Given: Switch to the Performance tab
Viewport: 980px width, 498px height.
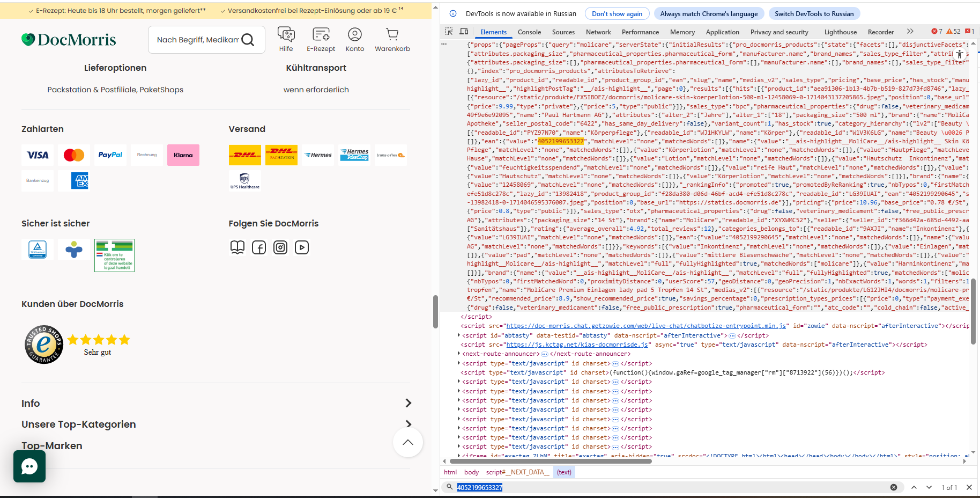Looking at the screenshot, I should 640,32.
